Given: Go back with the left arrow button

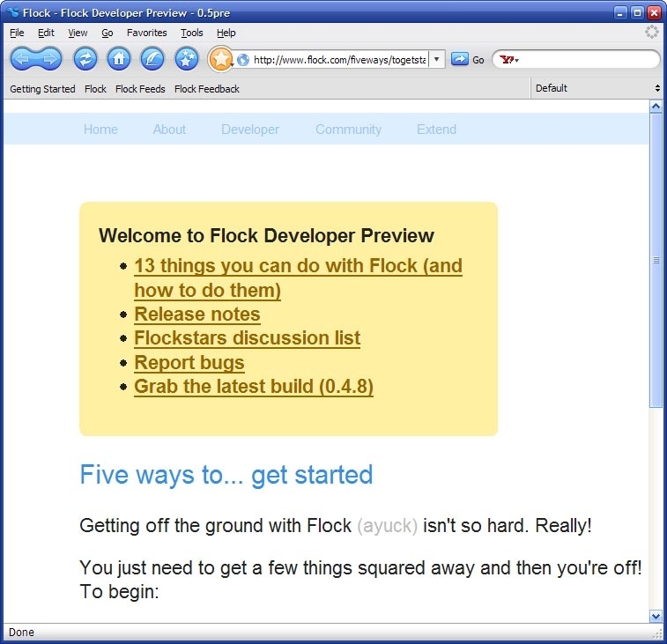Looking at the screenshot, I should (23, 59).
